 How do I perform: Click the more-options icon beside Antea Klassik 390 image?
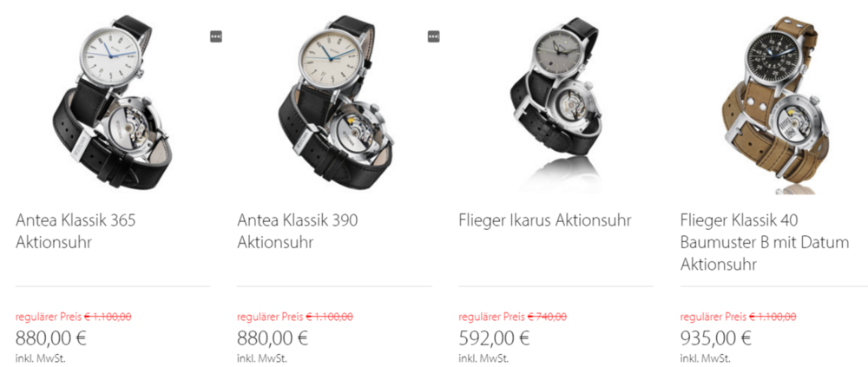click(x=433, y=36)
